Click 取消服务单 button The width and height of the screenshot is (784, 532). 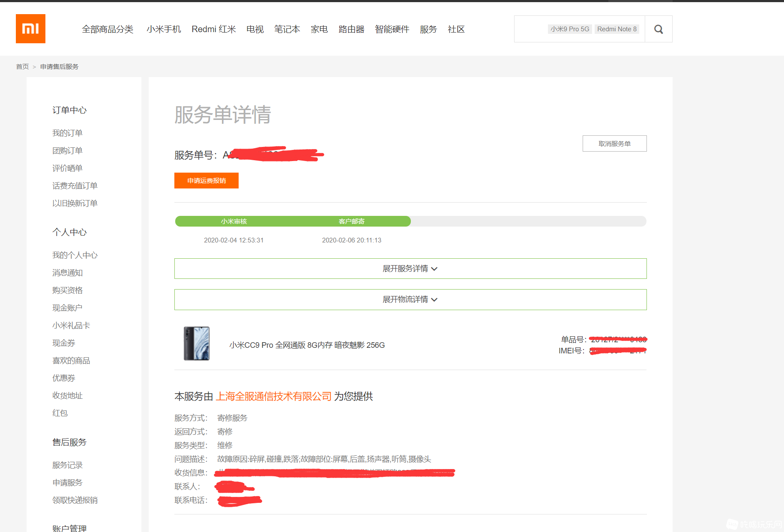click(x=614, y=143)
